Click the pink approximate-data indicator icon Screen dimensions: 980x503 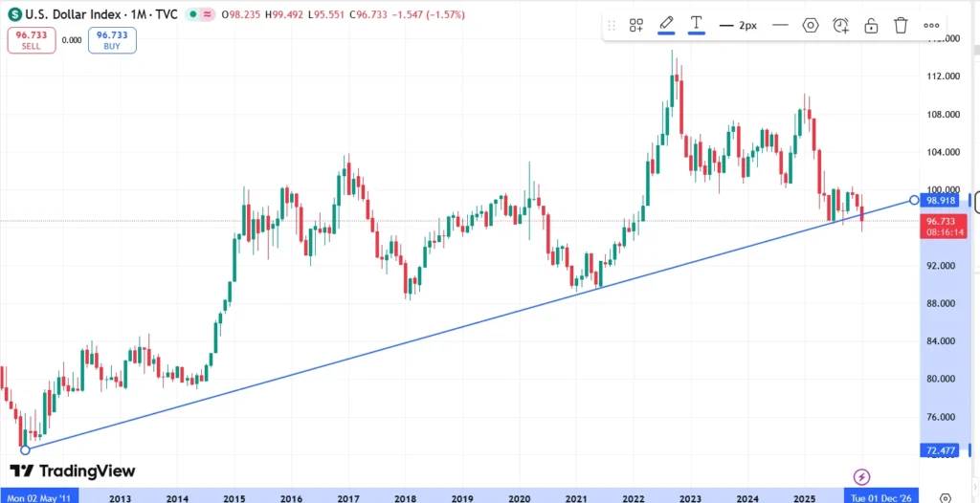pos(207,14)
